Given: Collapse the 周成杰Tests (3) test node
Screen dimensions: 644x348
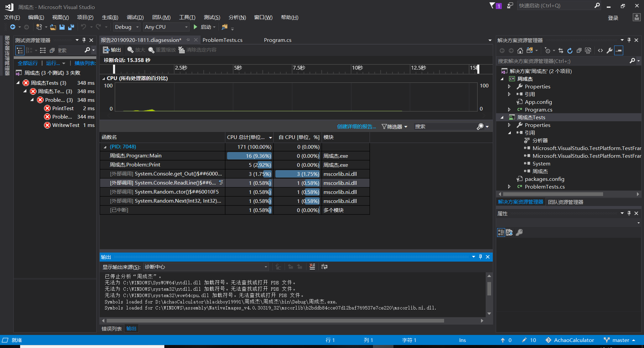Looking at the screenshot, I should tap(18, 82).
